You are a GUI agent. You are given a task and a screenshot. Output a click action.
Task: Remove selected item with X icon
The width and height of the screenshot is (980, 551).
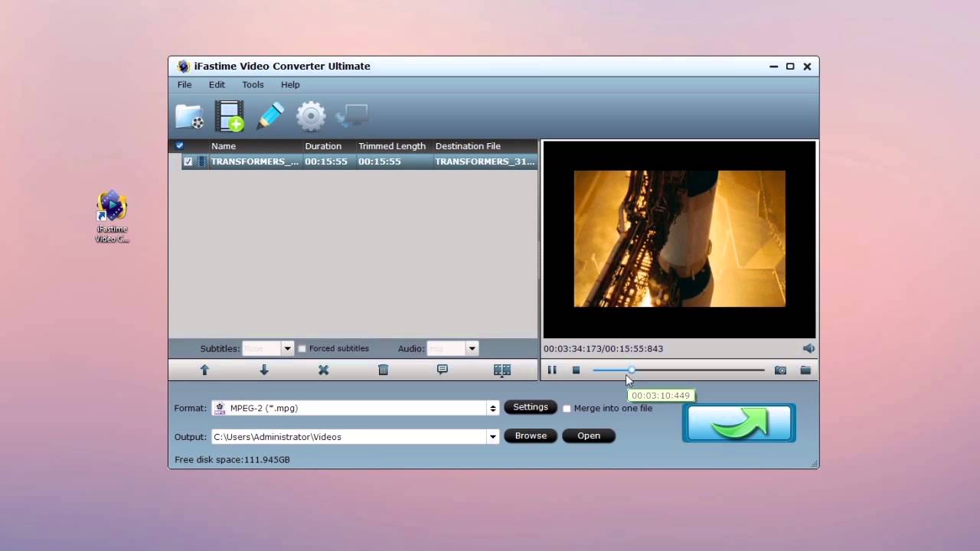(x=323, y=370)
